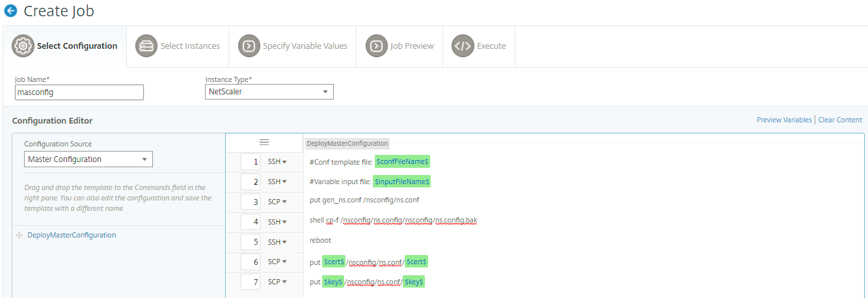Click the Job Preview step icon

[376, 46]
